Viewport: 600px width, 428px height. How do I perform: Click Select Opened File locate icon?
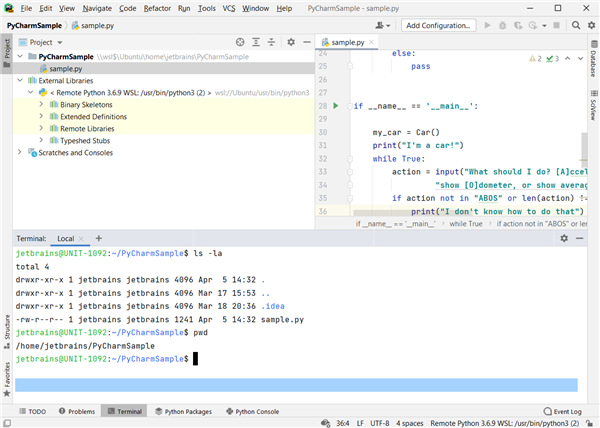[x=240, y=42]
